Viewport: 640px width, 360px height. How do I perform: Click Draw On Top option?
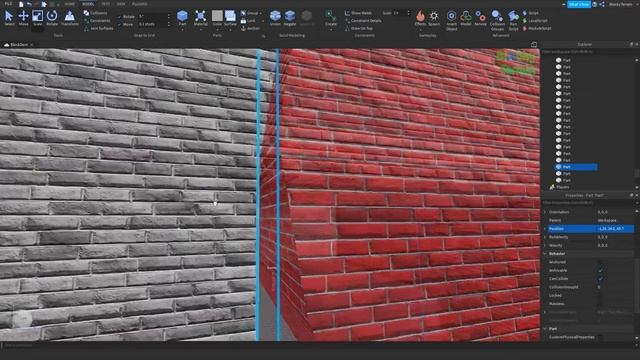359,29
